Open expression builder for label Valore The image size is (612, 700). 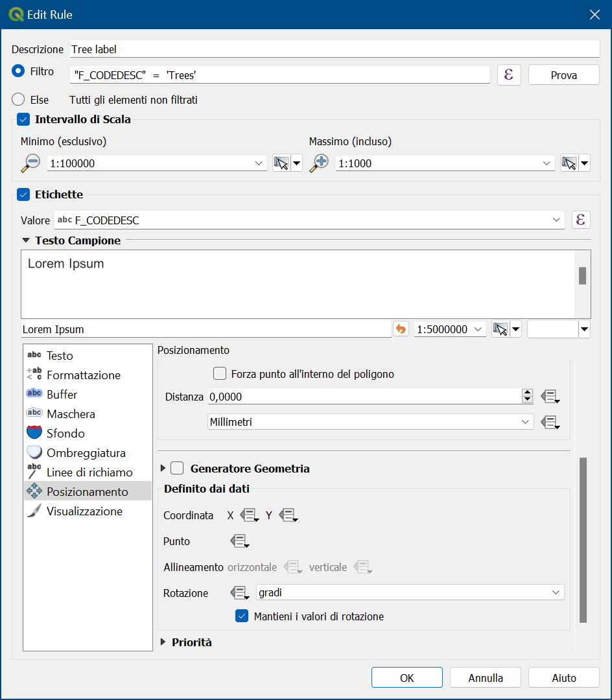pyautogui.click(x=581, y=220)
